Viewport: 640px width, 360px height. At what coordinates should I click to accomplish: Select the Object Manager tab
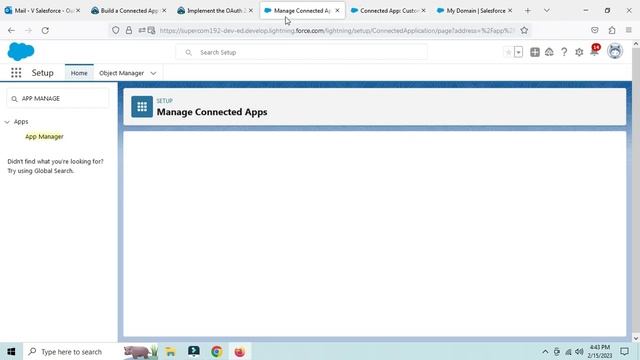[122, 73]
